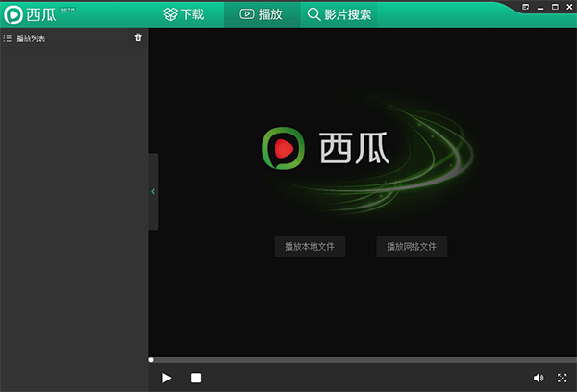Open the 影片搜索 movie search tab
Image resolution: width=577 pixels, height=392 pixels.
click(x=339, y=14)
